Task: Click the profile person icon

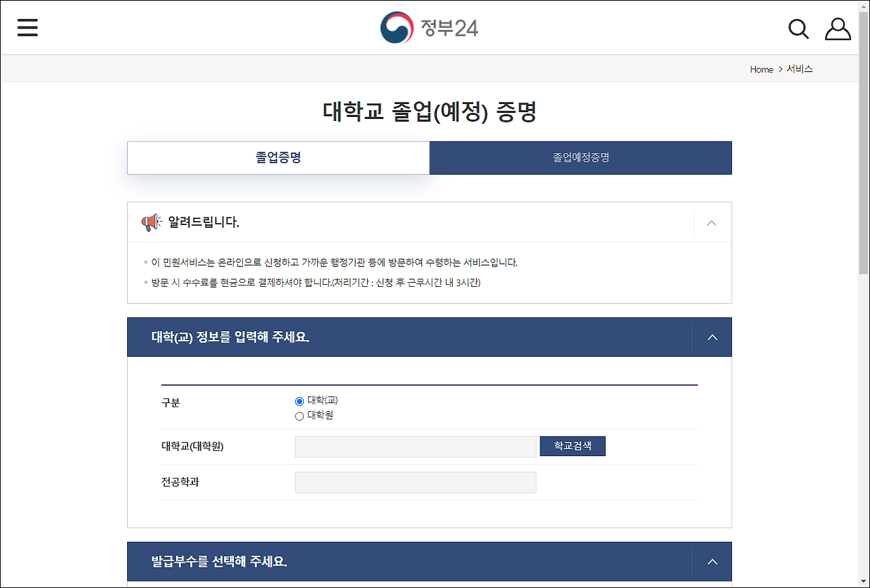Action: [x=837, y=29]
